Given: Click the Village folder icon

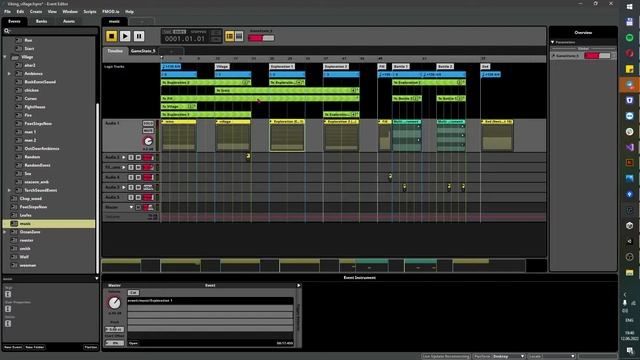Looking at the screenshot, I should [x=15, y=57].
